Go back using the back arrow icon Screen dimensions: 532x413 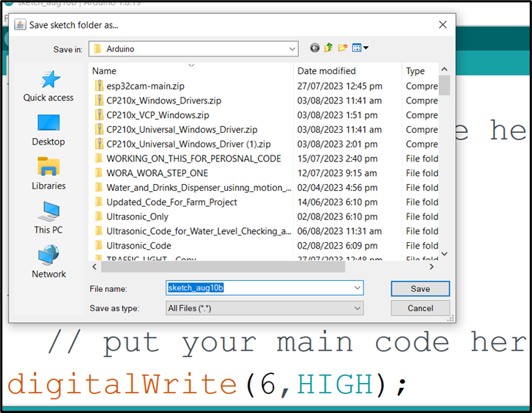click(314, 48)
